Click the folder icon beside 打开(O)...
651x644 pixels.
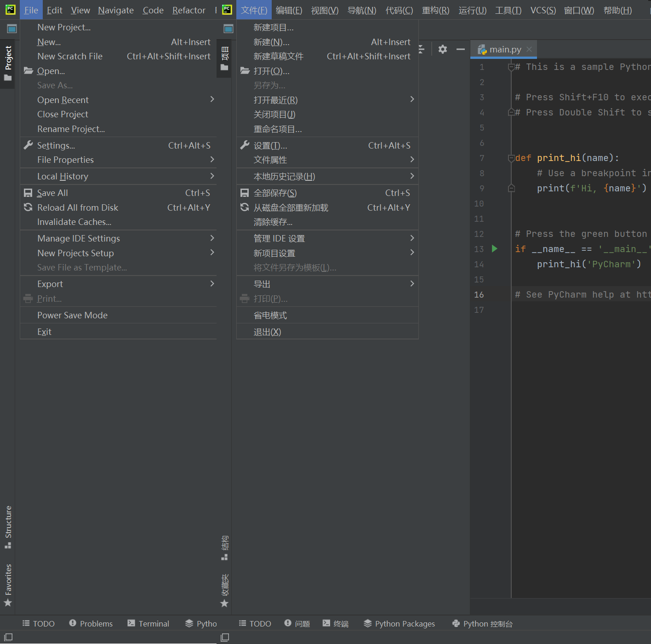coord(245,70)
